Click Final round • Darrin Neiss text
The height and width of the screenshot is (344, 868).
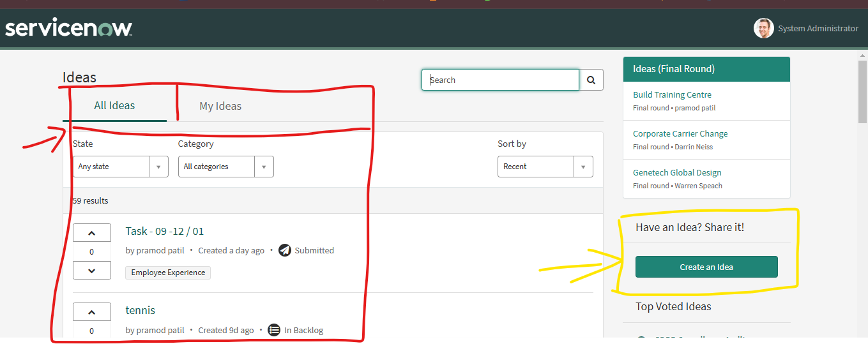[673, 147]
